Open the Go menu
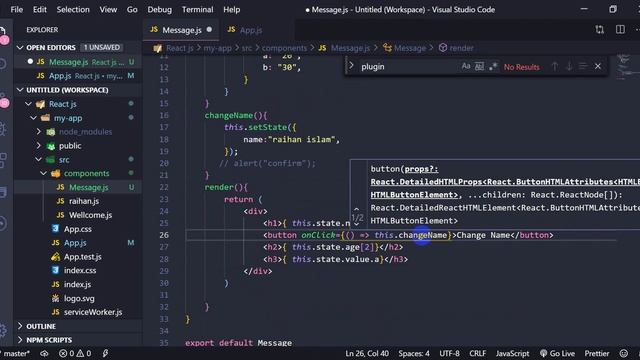640x360 pixels. (132, 9)
